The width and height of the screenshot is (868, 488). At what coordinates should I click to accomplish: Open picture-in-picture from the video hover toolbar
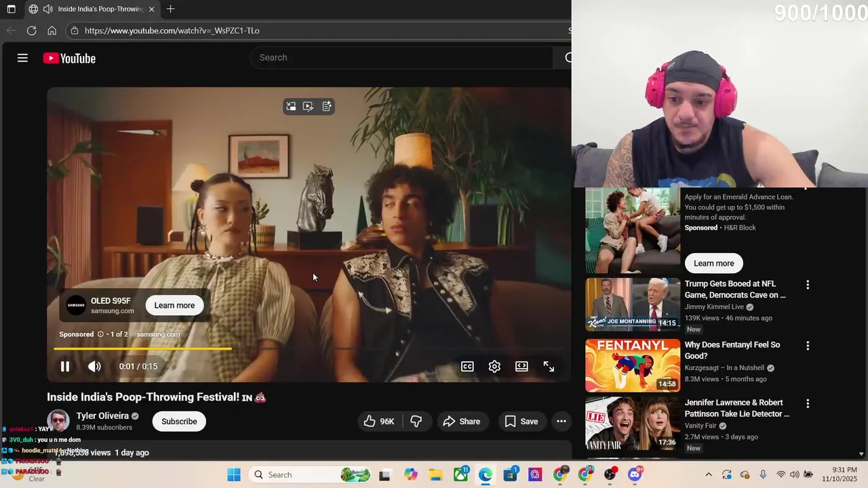(x=291, y=106)
